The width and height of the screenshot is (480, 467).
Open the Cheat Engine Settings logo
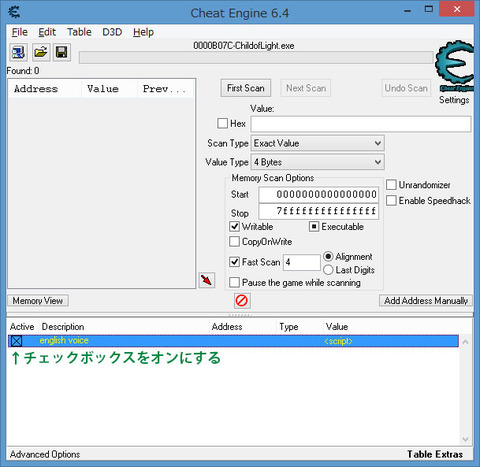(x=454, y=66)
